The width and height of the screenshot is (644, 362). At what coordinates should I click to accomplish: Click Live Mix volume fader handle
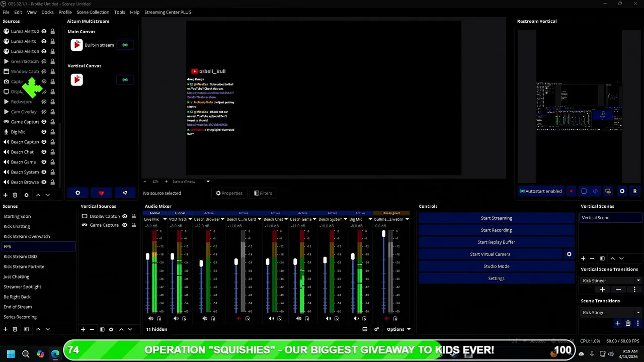click(x=147, y=256)
